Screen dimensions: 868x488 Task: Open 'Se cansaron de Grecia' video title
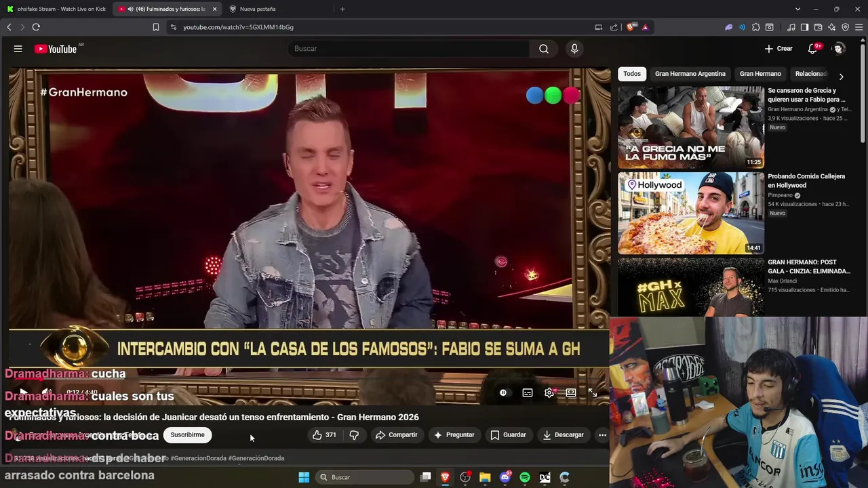coord(806,95)
